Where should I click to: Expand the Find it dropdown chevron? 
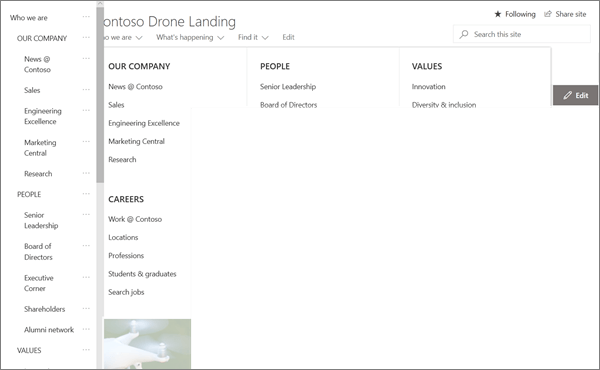pos(265,37)
